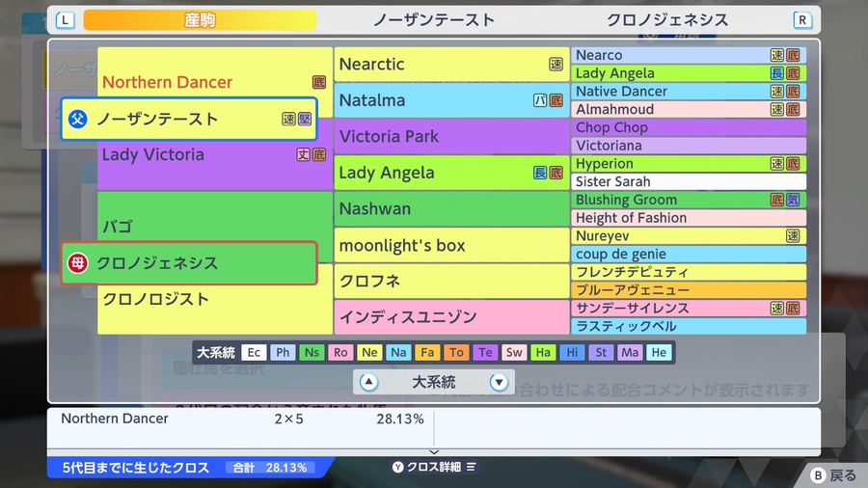The height and width of the screenshot is (488, 868).
Task: Click the blue 父 sire icon
Action: tap(77, 119)
